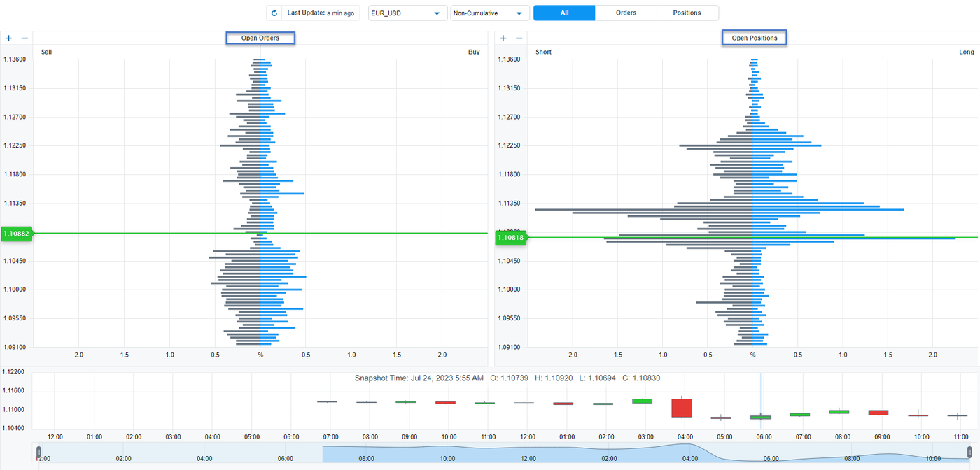Click the refresh icon beside Last Update

[274, 13]
